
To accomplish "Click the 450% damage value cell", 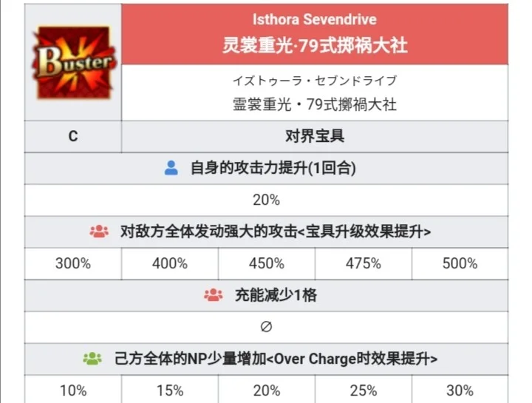I will coord(266,264).
